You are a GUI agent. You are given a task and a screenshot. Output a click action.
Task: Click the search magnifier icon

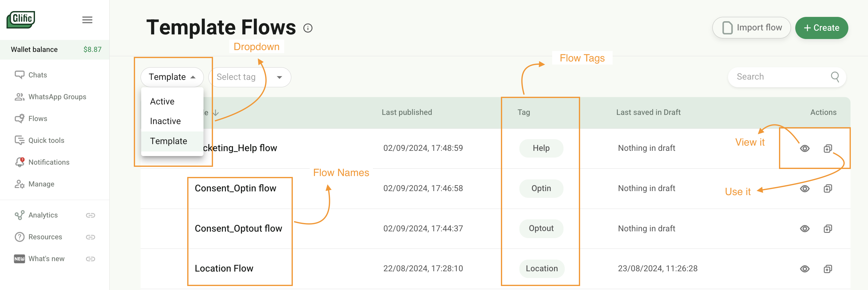click(835, 77)
